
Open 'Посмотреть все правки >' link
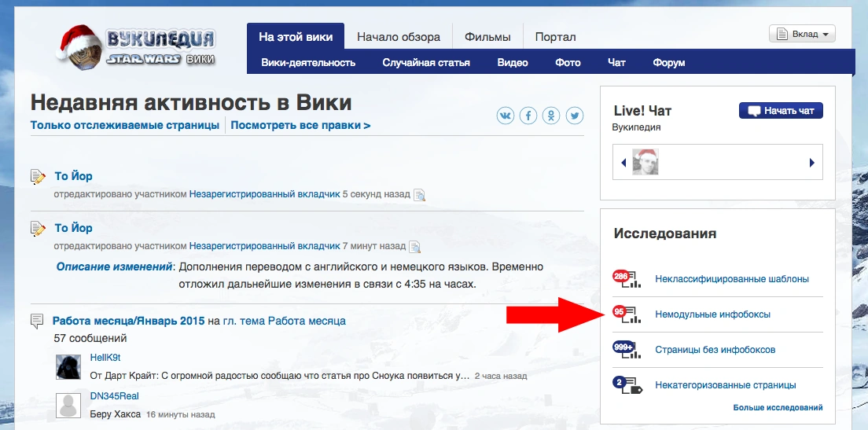click(x=300, y=125)
